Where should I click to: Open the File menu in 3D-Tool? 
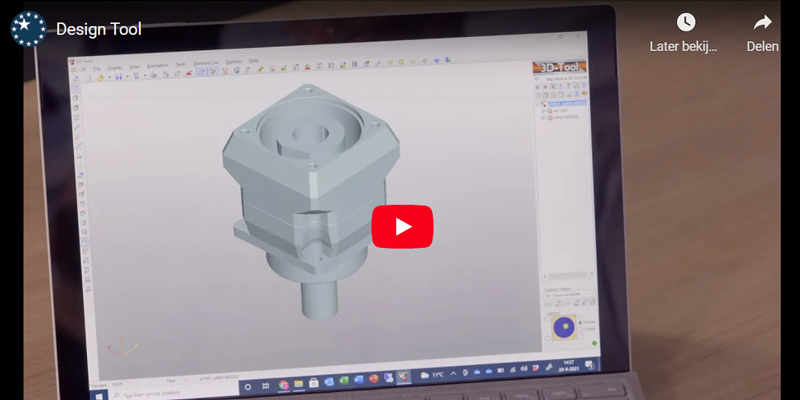click(96, 66)
